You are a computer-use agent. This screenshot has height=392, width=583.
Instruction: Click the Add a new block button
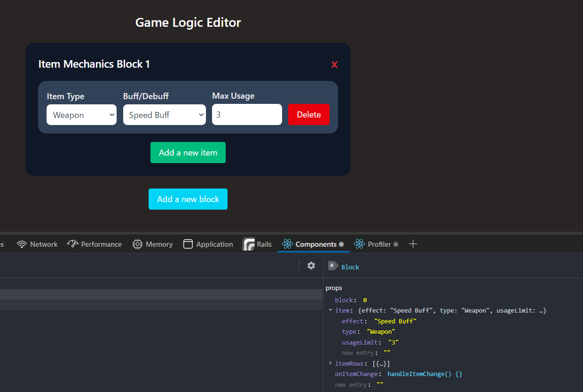(x=188, y=199)
